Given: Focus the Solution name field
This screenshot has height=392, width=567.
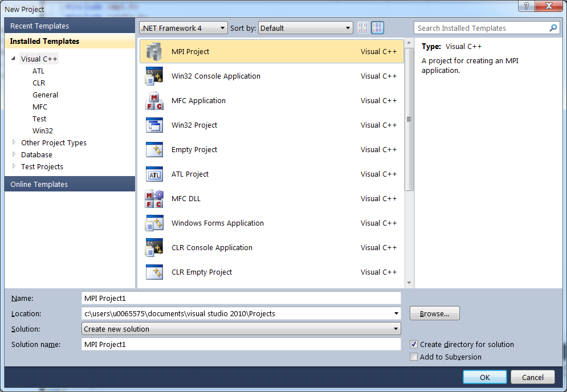Looking at the screenshot, I should (241, 344).
